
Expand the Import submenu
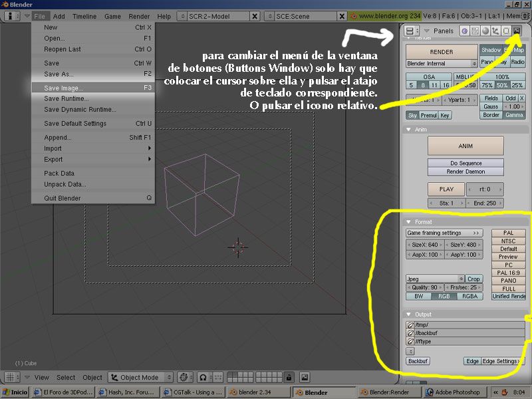pyautogui.click(x=93, y=148)
